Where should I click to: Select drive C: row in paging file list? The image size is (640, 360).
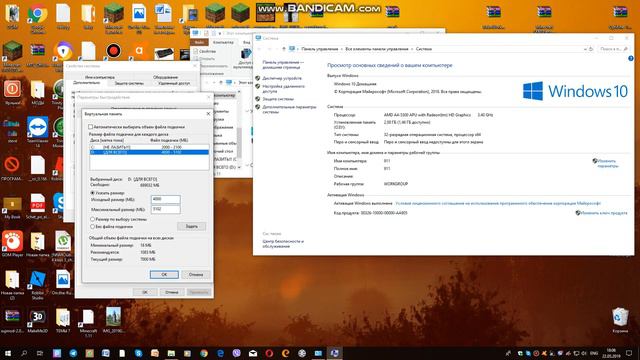coord(149,147)
